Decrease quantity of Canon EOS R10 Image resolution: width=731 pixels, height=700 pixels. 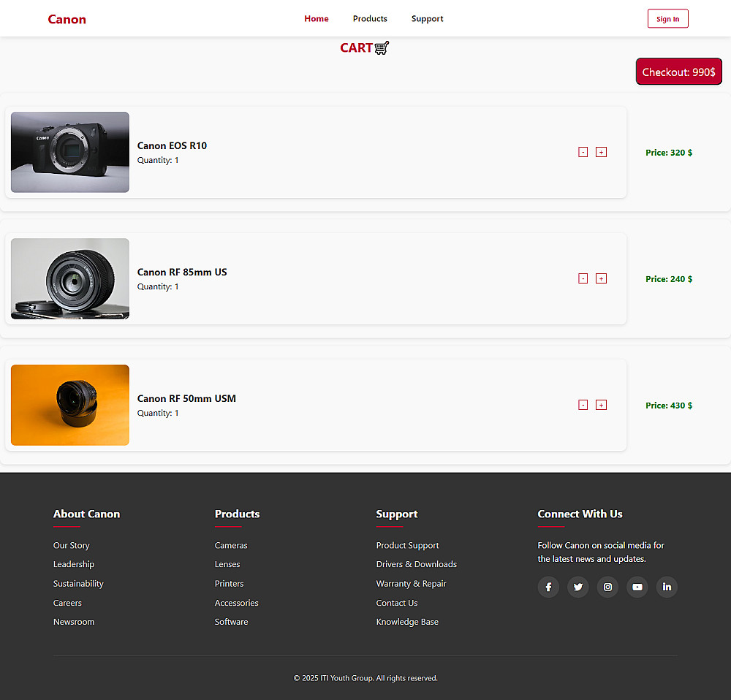click(x=583, y=153)
